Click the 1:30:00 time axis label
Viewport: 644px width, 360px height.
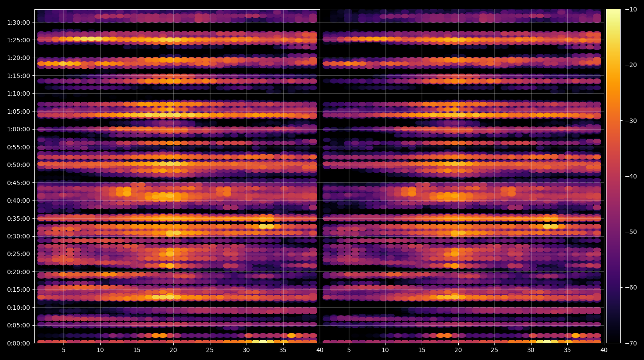19,22
